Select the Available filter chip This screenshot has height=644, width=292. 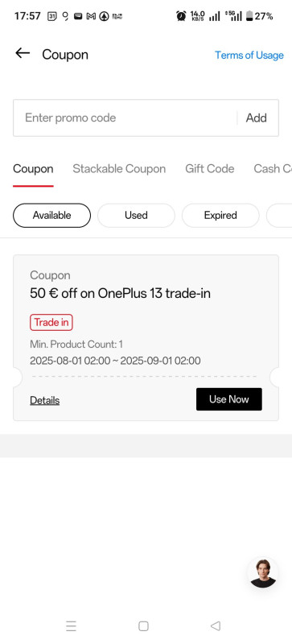(x=51, y=215)
